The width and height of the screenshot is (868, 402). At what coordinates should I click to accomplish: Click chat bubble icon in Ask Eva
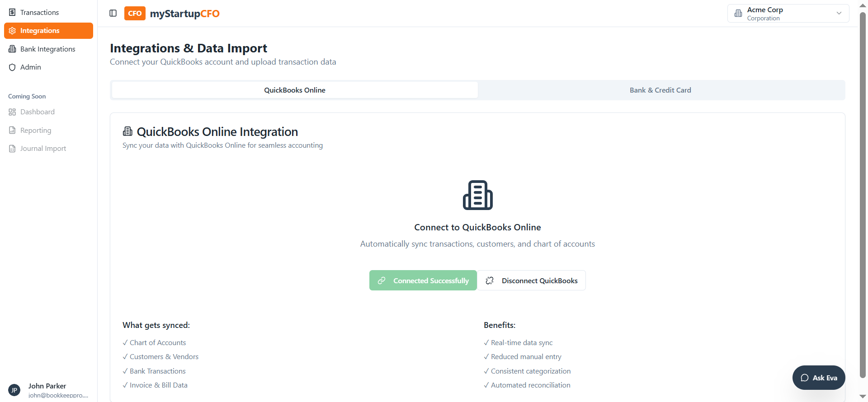pyautogui.click(x=805, y=378)
